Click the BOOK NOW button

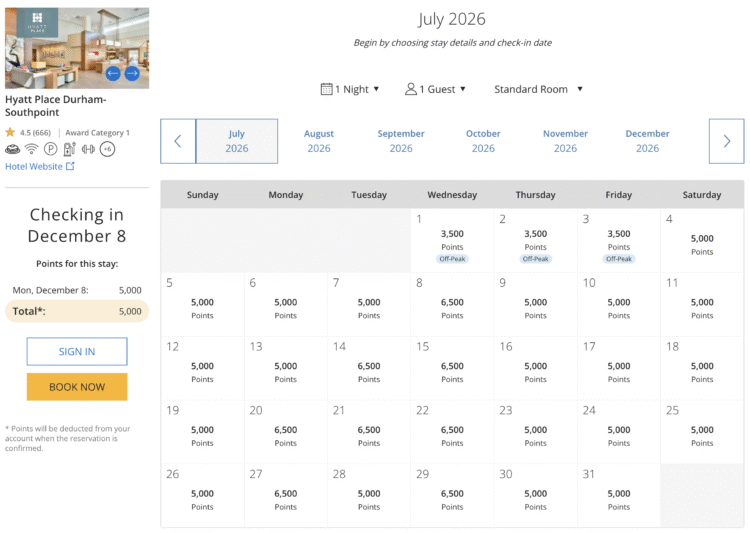77,387
